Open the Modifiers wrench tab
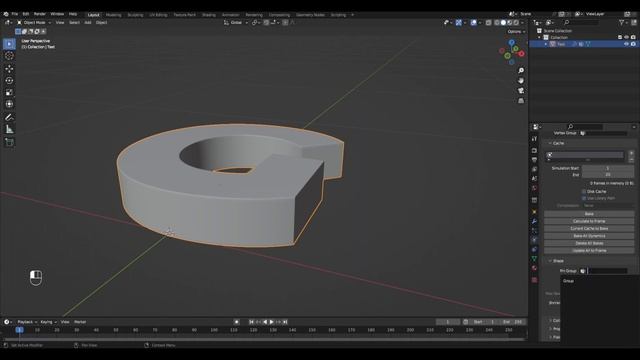 (x=534, y=221)
